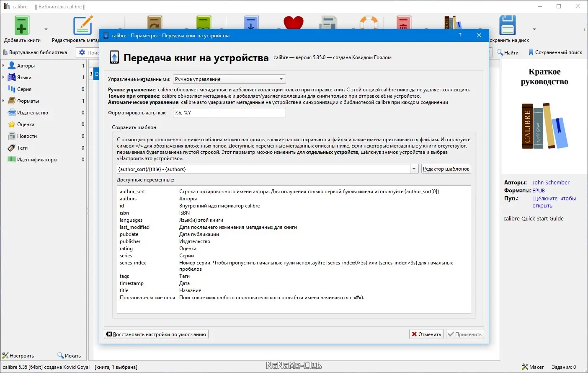The height and width of the screenshot is (373, 588).
Task: Click the timestamp variable row
Action: pos(294,283)
